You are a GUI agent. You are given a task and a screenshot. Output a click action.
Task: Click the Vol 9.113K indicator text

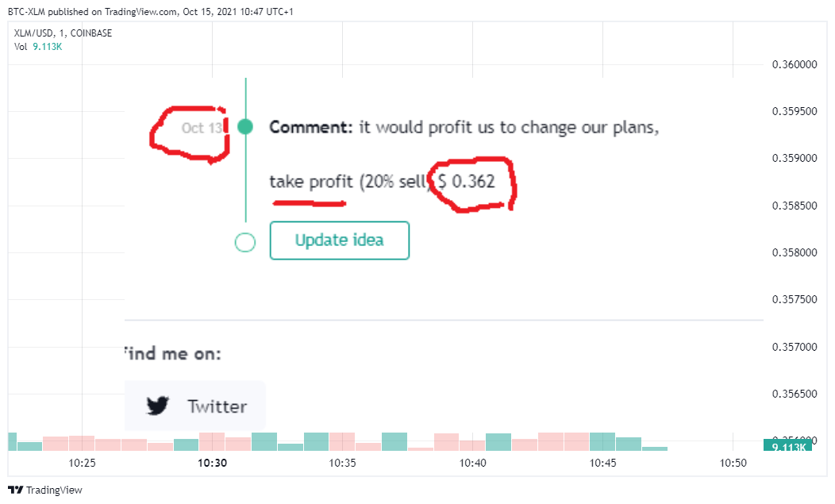tap(38, 47)
